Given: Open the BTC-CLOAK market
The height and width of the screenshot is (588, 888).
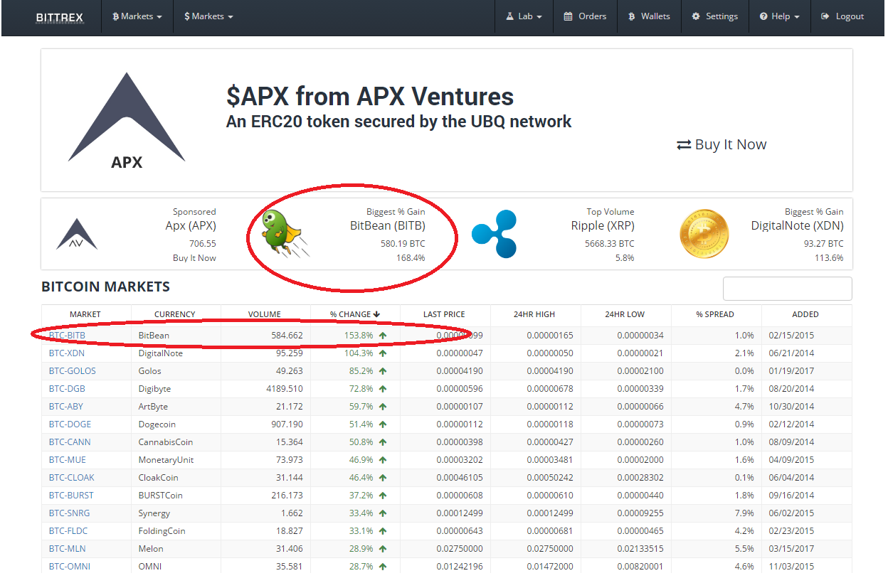Looking at the screenshot, I should click(71, 477).
